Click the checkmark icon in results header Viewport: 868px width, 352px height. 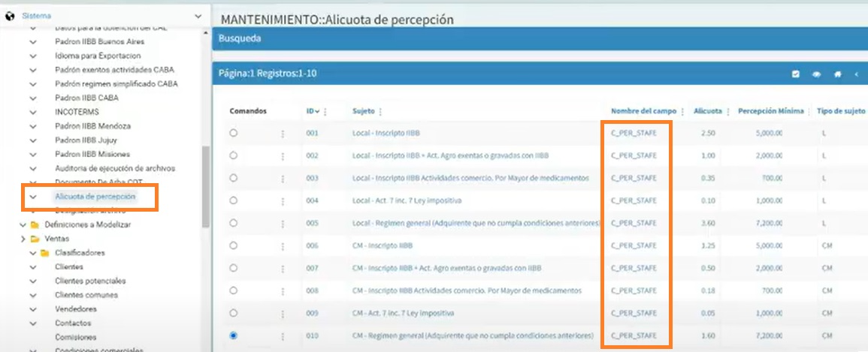[x=796, y=74]
